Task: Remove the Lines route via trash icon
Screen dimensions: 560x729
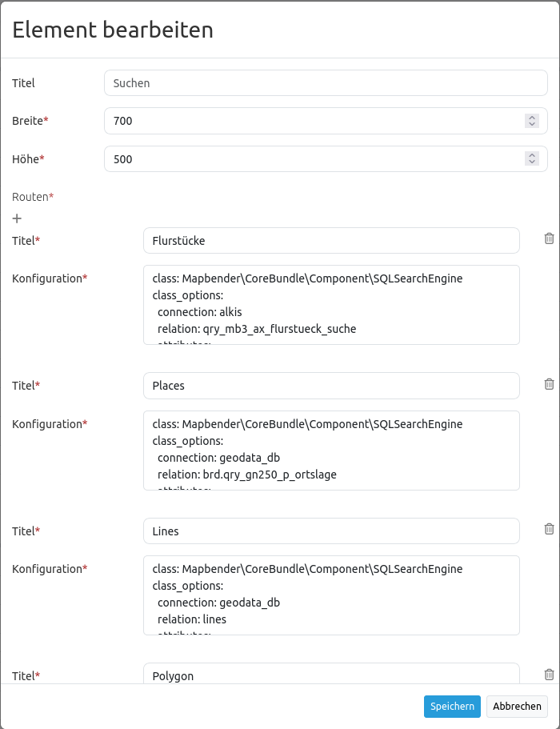Action: (549, 529)
